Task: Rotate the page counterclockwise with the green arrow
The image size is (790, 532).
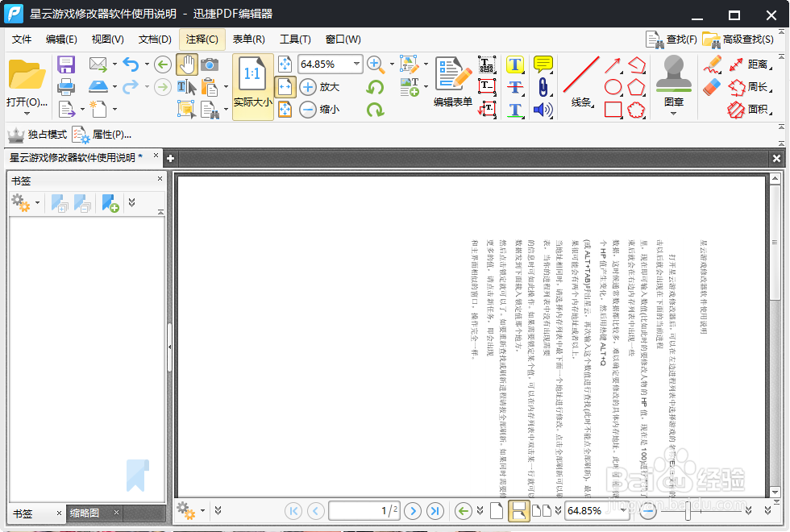Action: (x=375, y=87)
